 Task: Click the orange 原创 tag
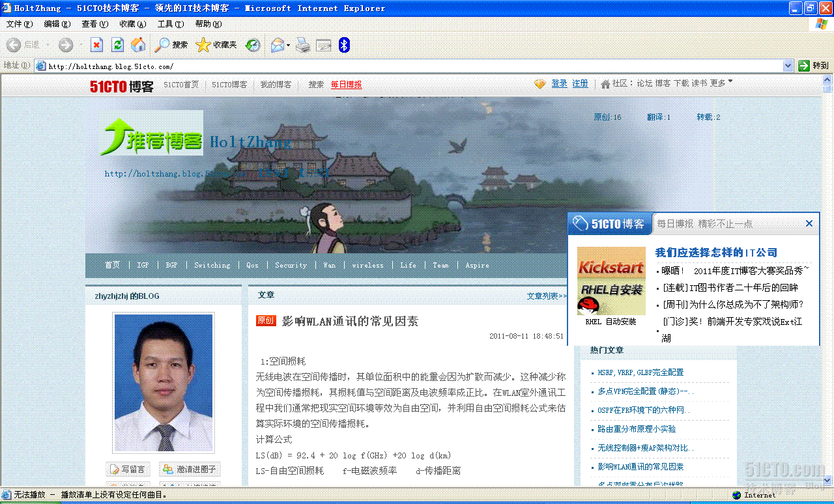click(266, 320)
